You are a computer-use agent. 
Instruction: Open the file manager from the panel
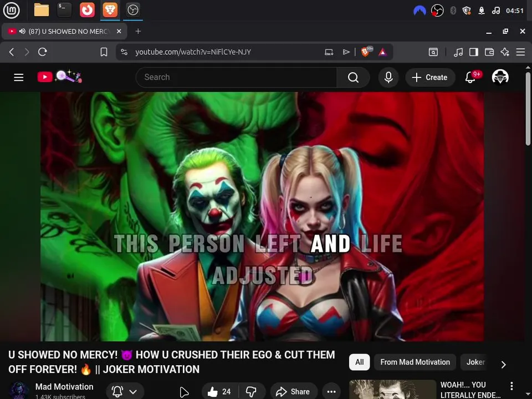point(42,10)
